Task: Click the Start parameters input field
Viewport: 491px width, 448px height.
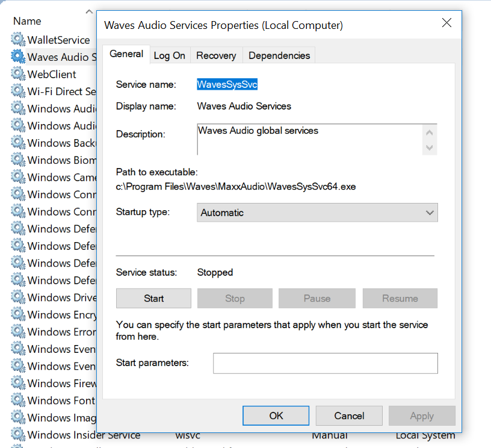Action: (x=326, y=364)
